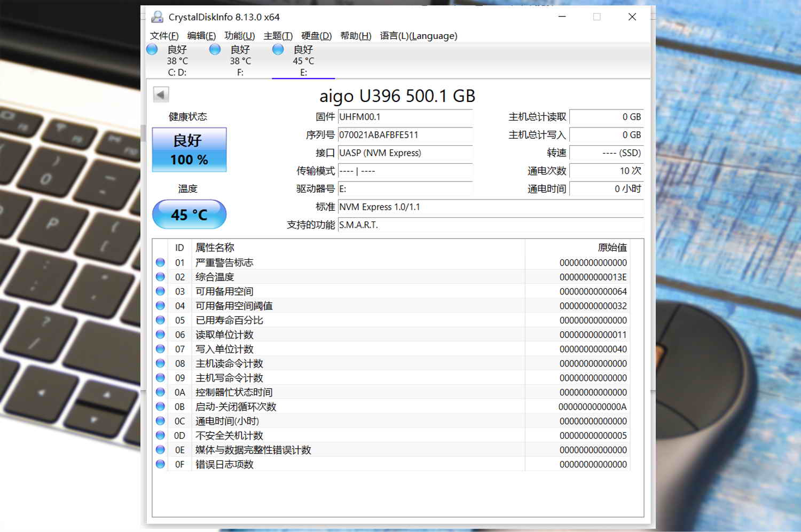
Task: Click status dot for attribute 07 写入单位计数
Action: [x=160, y=349]
